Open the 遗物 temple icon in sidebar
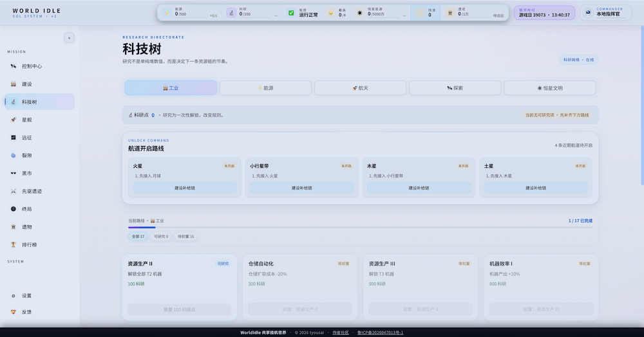Screen dimensions: 644x337 click(x=13, y=227)
